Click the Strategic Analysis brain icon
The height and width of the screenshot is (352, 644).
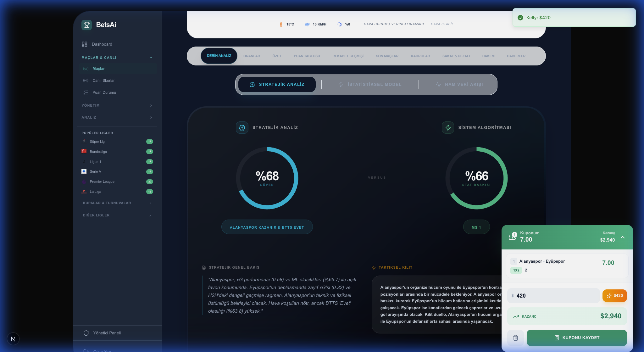242,128
